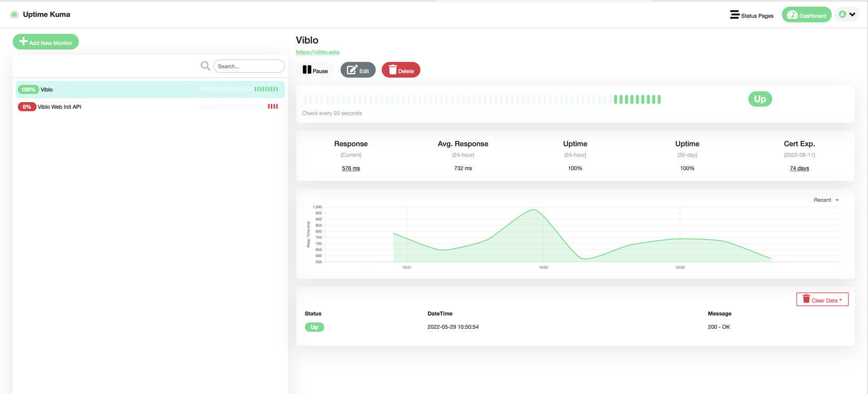Pause the Viblo monitor
868x394 pixels.
click(x=315, y=70)
